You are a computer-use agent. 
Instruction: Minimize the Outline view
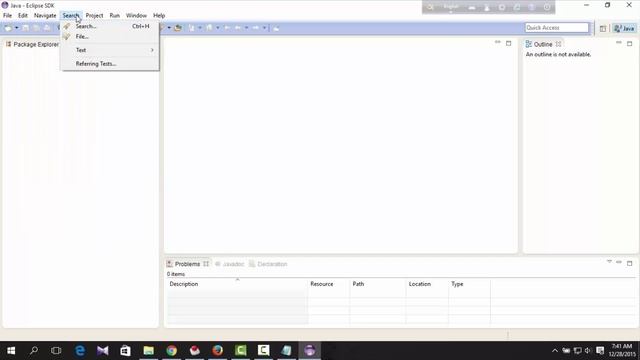619,42
